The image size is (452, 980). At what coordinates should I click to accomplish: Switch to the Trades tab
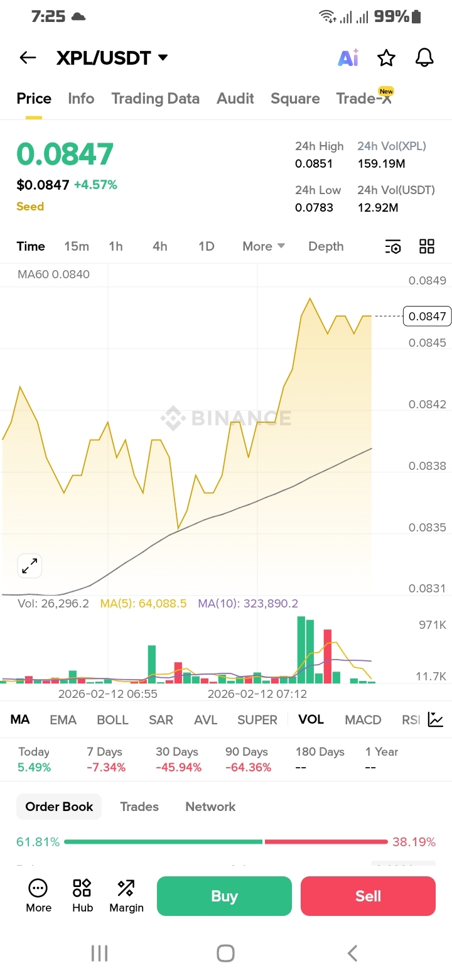139,807
